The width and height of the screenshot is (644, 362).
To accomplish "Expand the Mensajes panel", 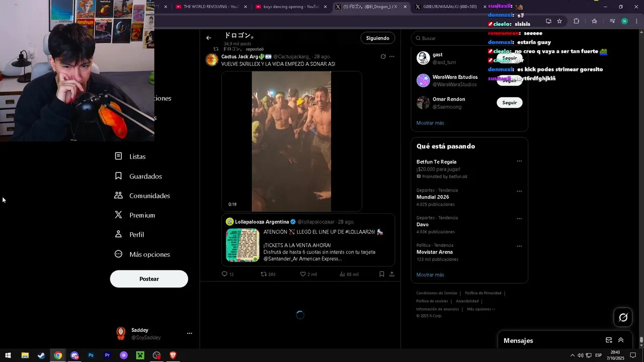I will pyautogui.click(x=621, y=340).
